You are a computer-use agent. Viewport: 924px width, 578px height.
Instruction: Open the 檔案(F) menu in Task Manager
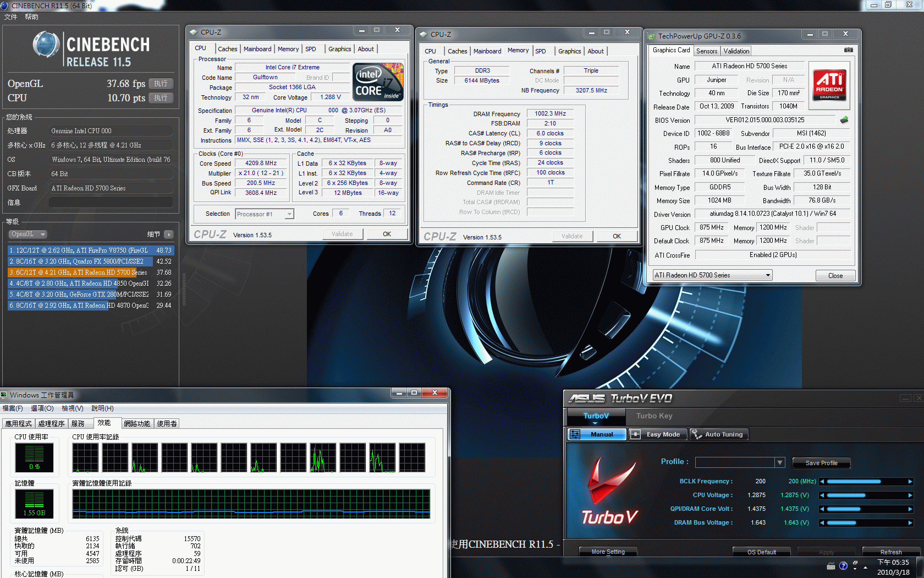13,408
